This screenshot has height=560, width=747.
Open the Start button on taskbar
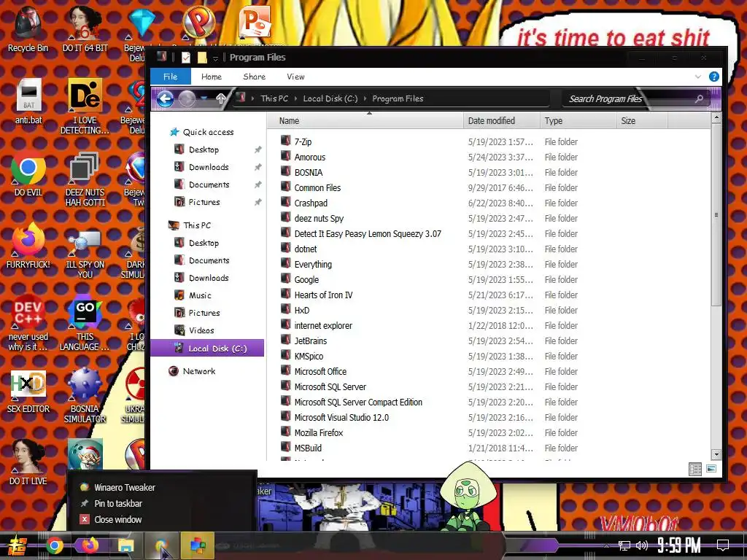coord(17,545)
